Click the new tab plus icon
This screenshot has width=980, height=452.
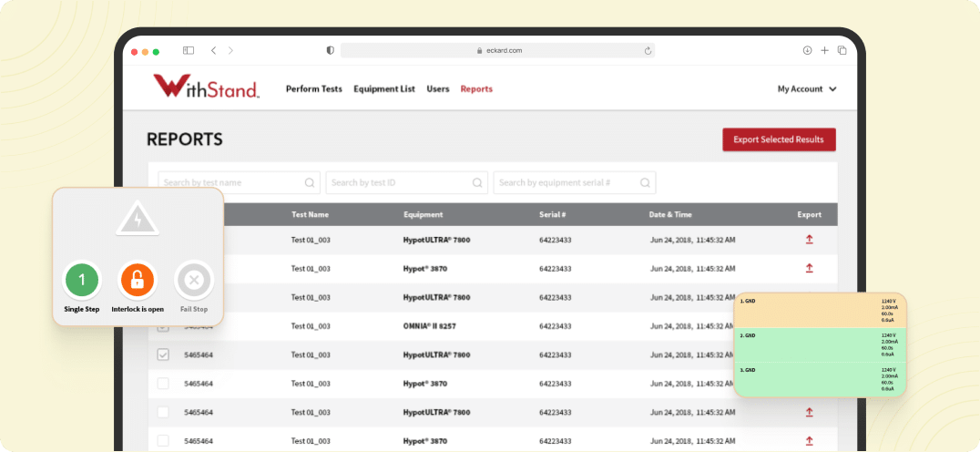824,51
